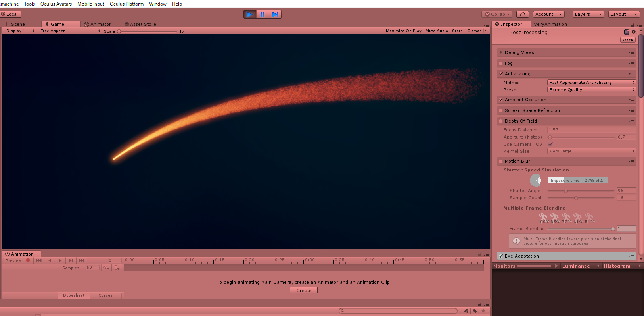
Task: Open Inspector panel options menu icon
Action: (x=639, y=25)
